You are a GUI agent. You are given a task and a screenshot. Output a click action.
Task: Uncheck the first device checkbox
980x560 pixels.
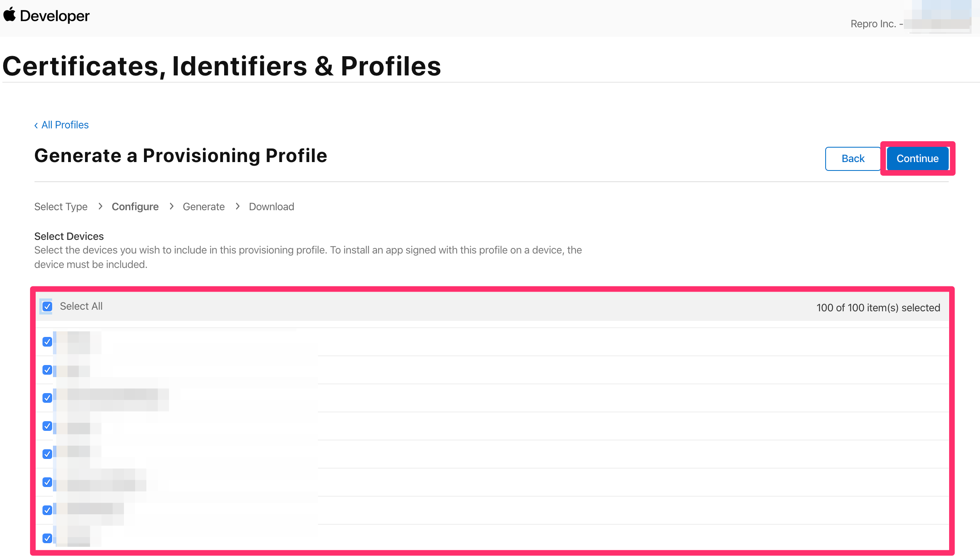point(47,342)
